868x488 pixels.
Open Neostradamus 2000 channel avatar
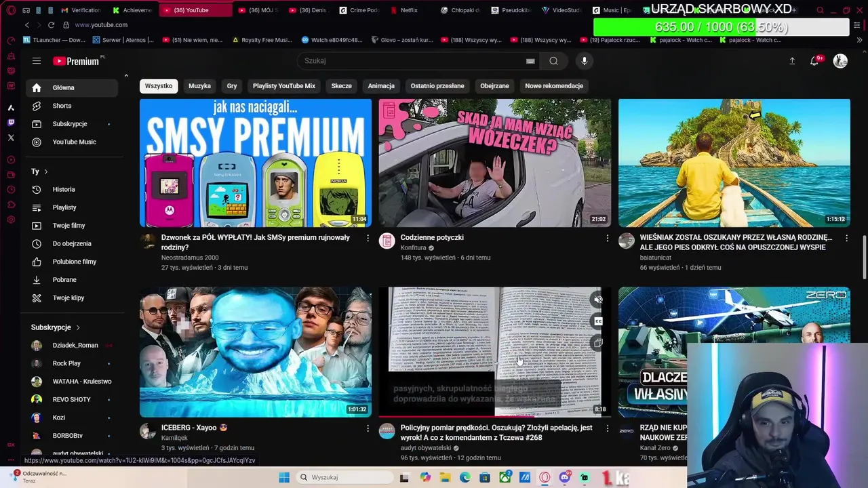pos(148,241)
